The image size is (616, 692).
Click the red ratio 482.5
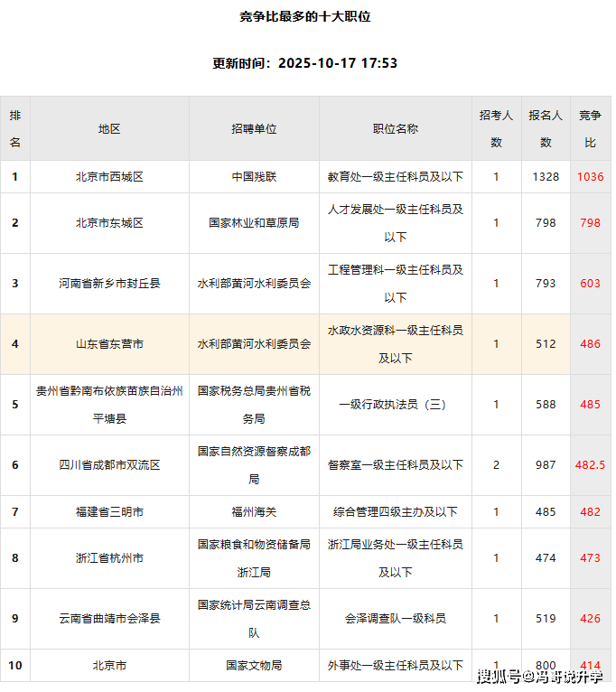[591, 464]
